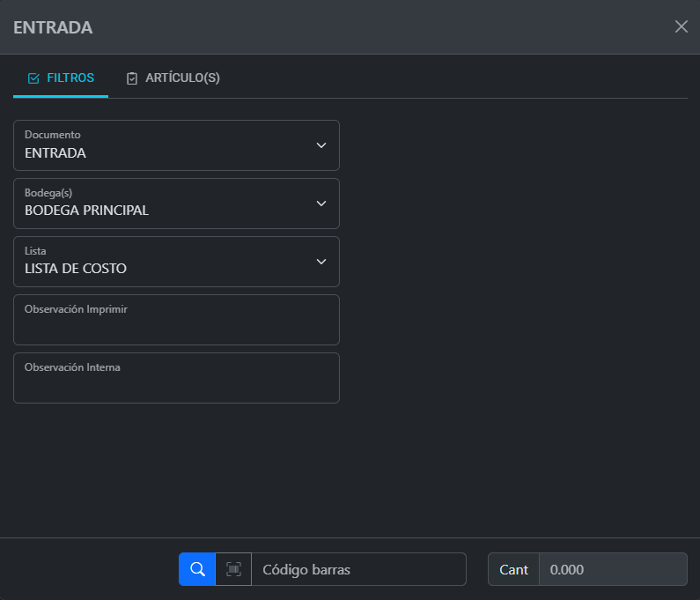
Task: Expand the Lista dropdown chevron
Action: click(321, 262)
